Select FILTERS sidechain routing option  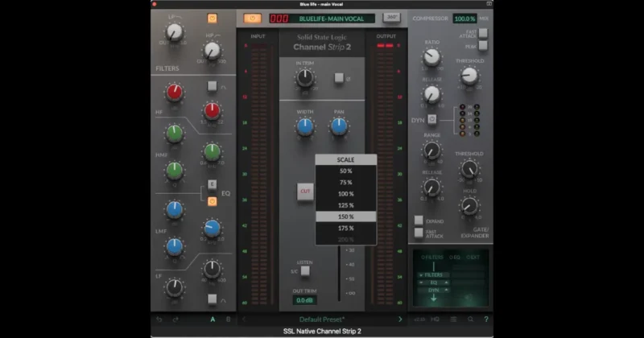(432, 257)
